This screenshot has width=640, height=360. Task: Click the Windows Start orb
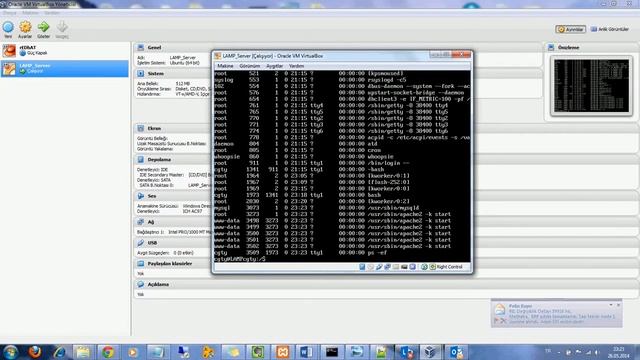point(10,351)
